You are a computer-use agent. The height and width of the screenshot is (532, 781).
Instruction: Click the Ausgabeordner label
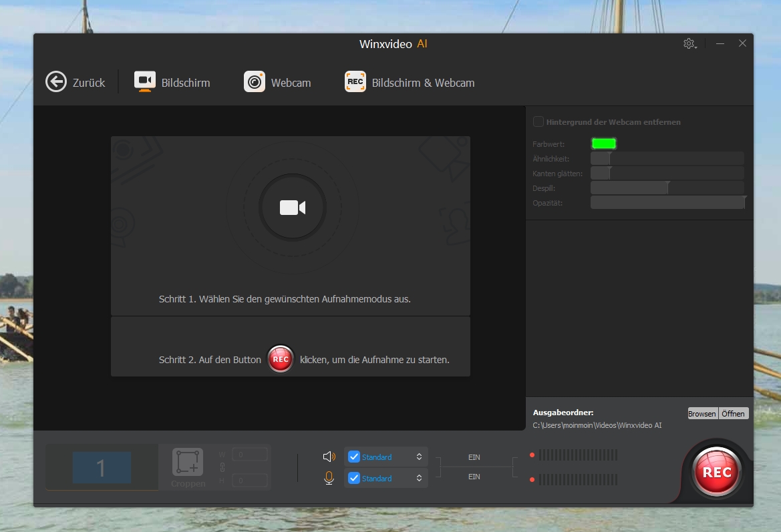563,412
